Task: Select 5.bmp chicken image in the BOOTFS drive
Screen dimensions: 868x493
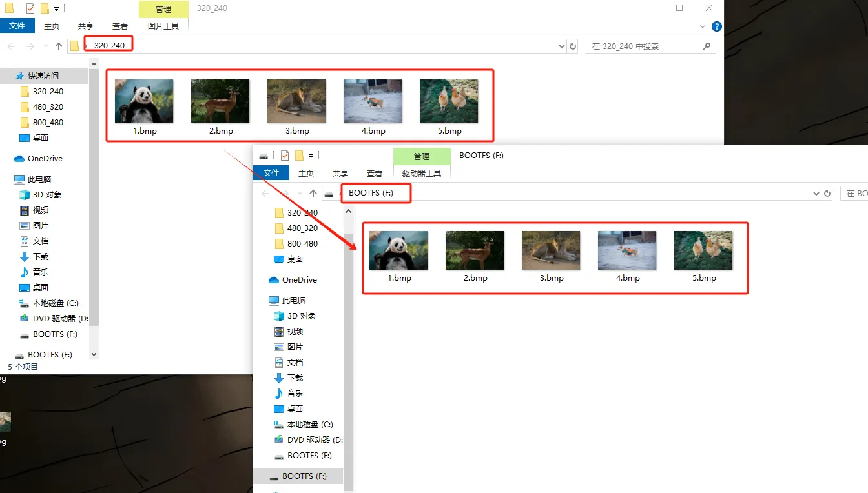Action: coord(704,256)
